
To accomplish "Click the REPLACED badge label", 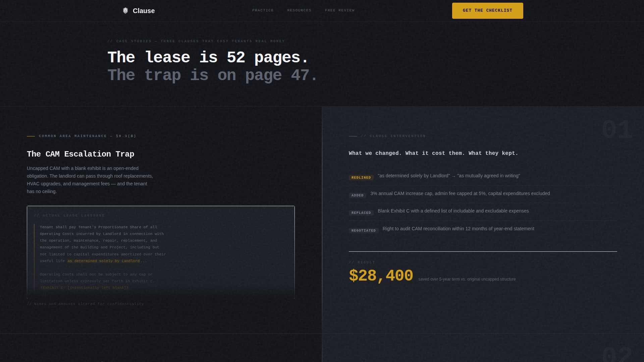I will pyautogui.click(x=361, y=213).
